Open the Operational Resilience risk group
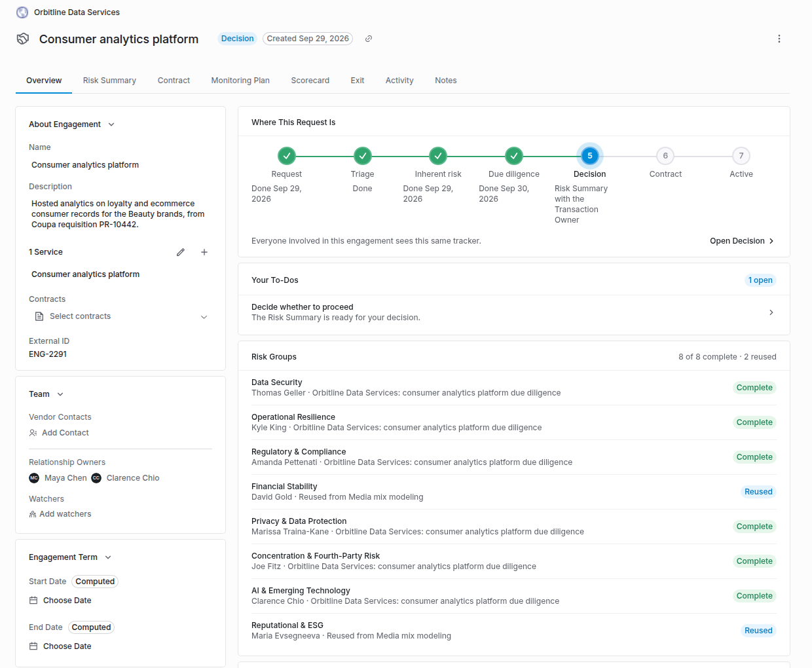Screen dimensions: 812x668 point(514,422)
